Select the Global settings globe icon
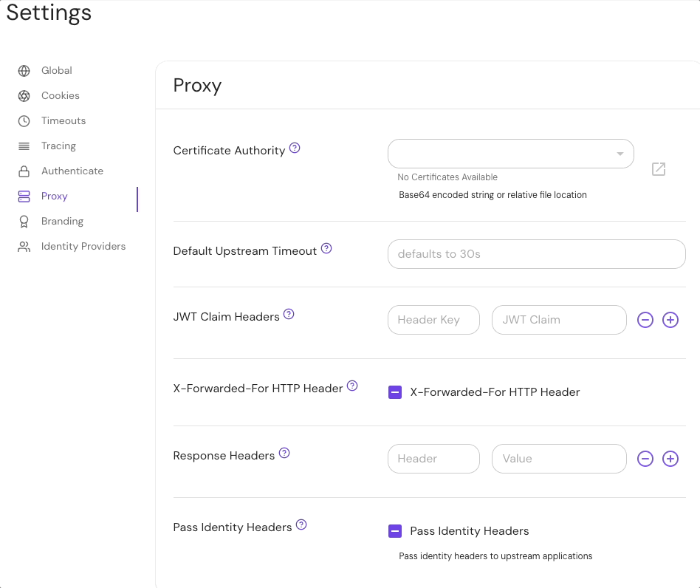Screen dimensions: 700x588 (23, 70)
